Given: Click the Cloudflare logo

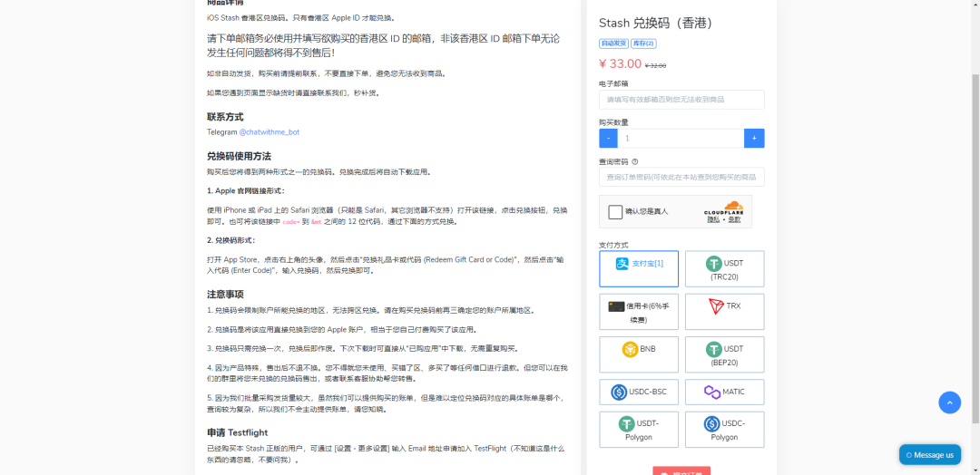Looking at the screenshot, I should [724, 208].
